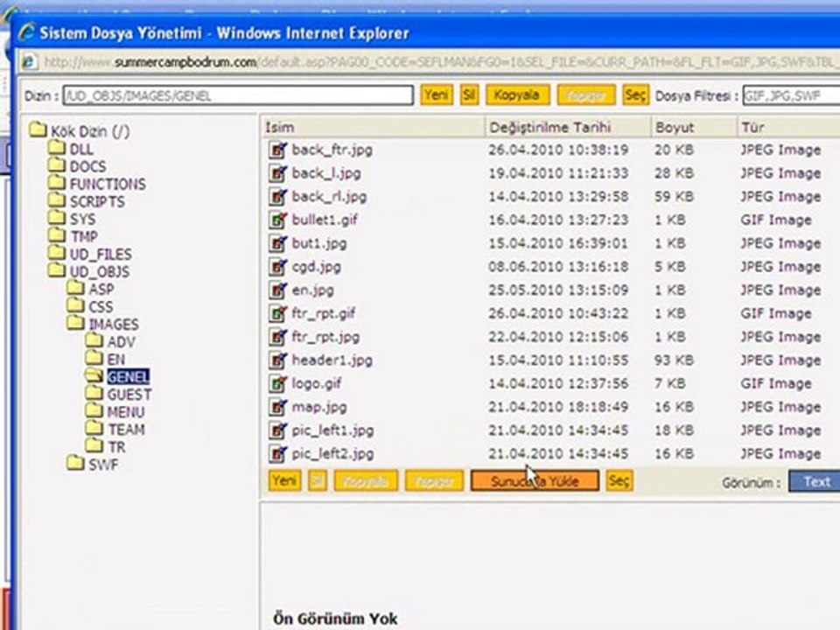Screen dimensions: 840x630
Task: Click the FUNCTIONS folder icon
Action: click(x=56, y=183)
